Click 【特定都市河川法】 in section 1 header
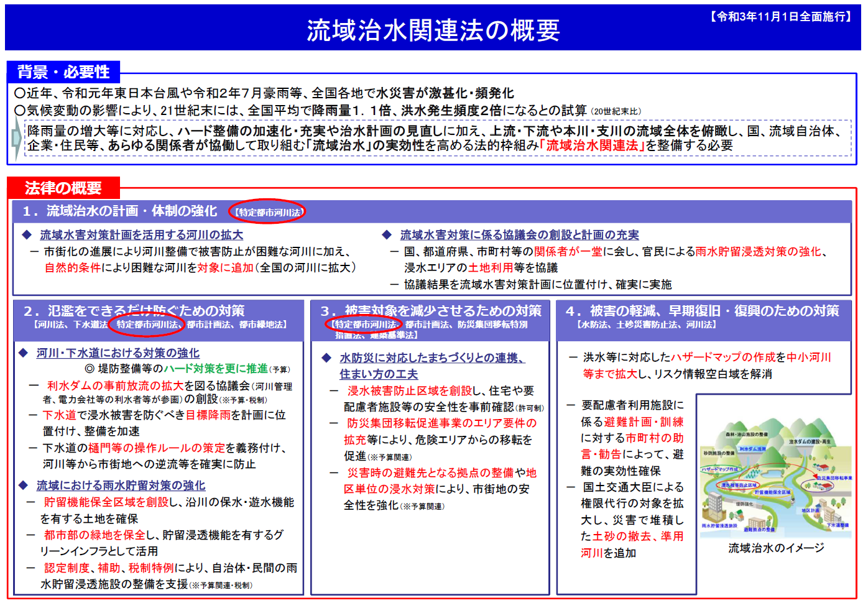 [267, 213]
